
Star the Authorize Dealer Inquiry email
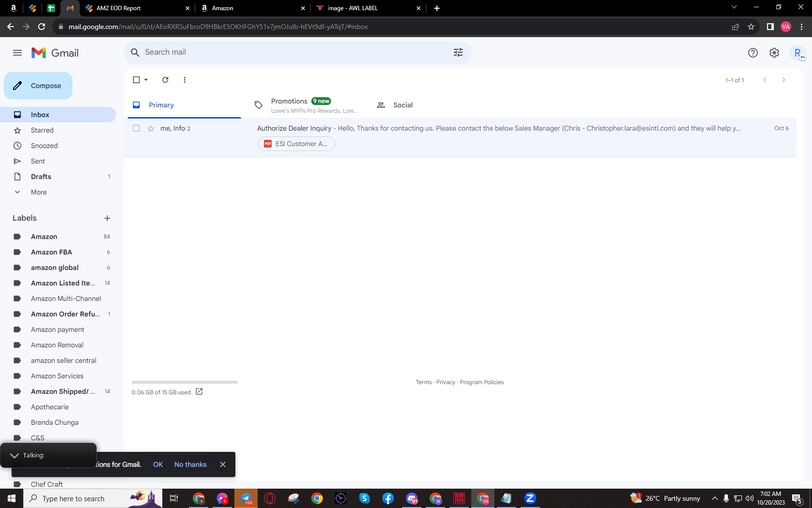click(x=151, y=128)
